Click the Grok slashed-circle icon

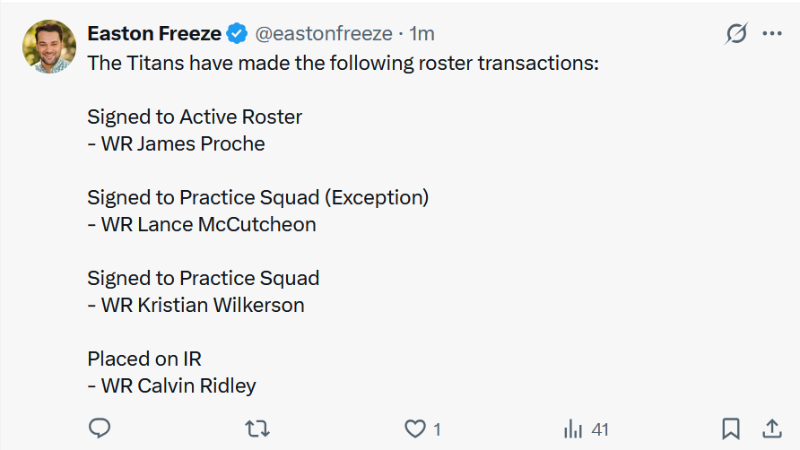click(736, 34)
